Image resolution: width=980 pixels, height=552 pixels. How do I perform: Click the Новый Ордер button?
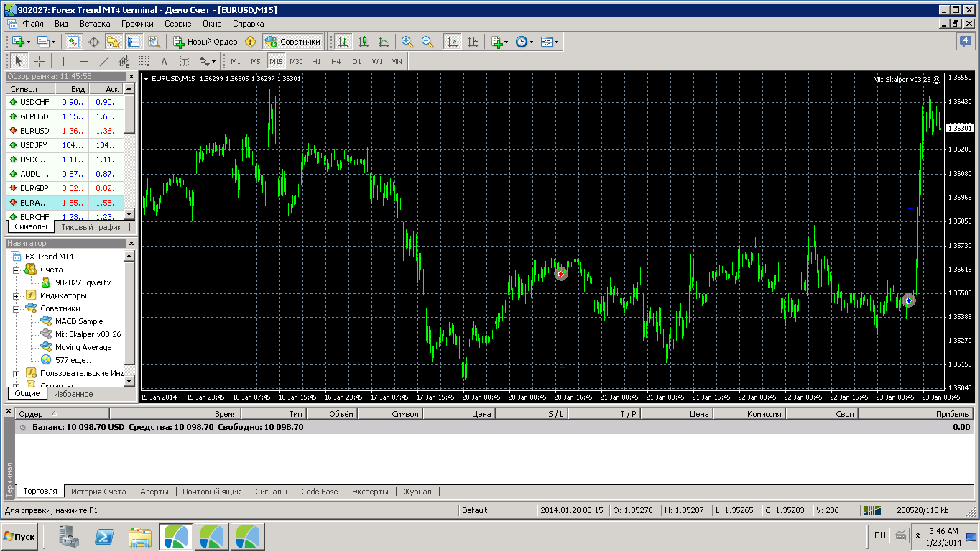tap(205, 42)
